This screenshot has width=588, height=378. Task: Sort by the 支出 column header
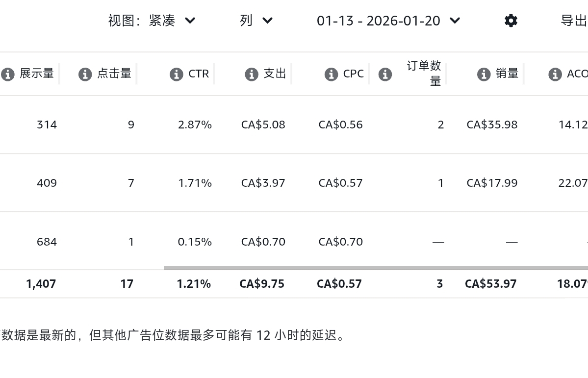(x=275, y=74)
